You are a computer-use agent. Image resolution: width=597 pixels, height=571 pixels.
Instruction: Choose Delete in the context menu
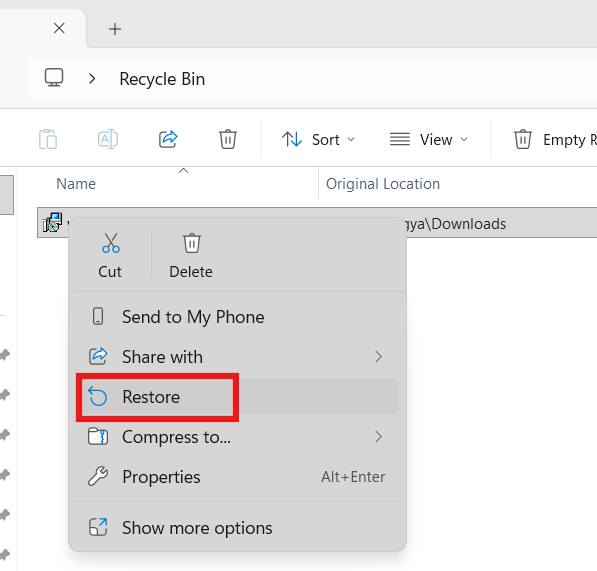[191, 255]
